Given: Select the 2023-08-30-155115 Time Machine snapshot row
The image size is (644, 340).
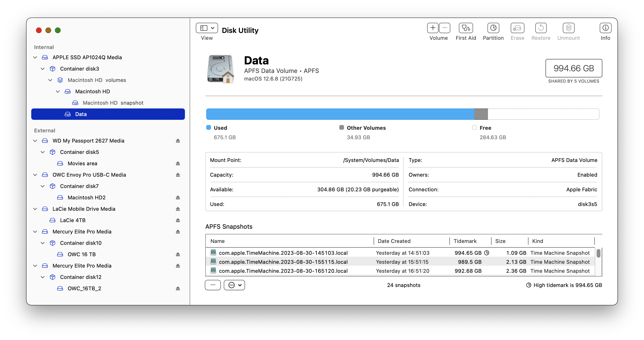Looking at the screenshot, I should (x=283, y=262).
